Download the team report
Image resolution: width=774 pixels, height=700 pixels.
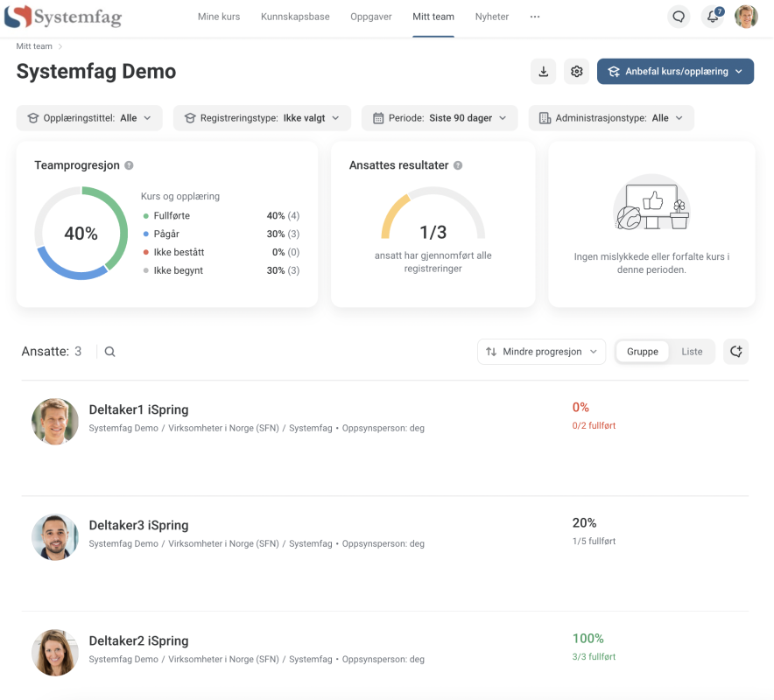coord(544,72)
